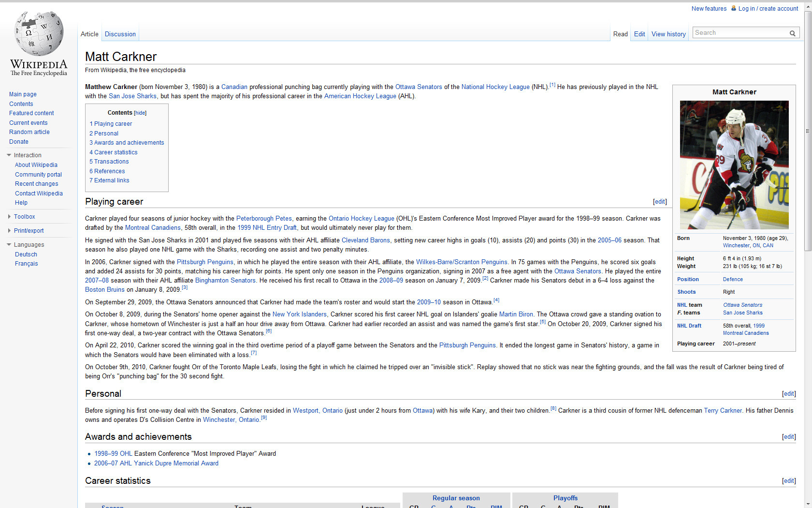Click Regular season table header
The image size is (812, 508).
pos(456,498)
